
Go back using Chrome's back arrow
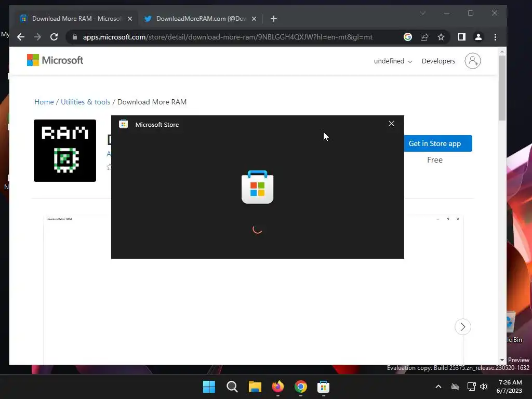tap(21, 37)
